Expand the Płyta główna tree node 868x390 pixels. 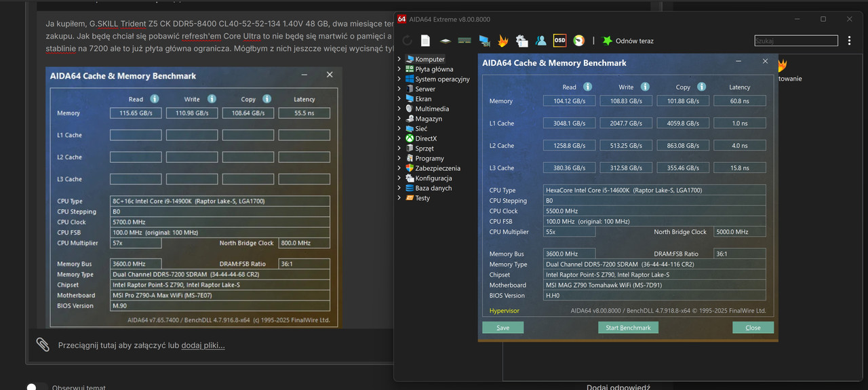tap(399, 69)
